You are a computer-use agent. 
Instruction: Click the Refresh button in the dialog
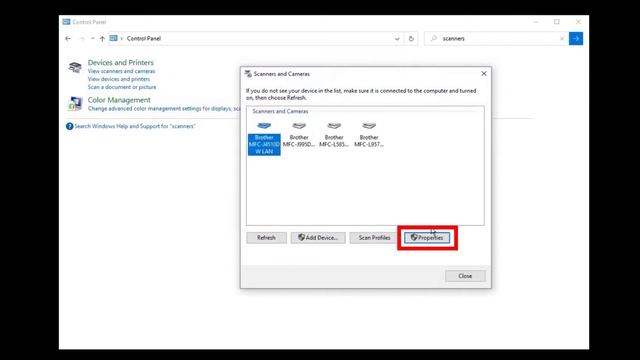pyautogui.click(x=267, y=238)
